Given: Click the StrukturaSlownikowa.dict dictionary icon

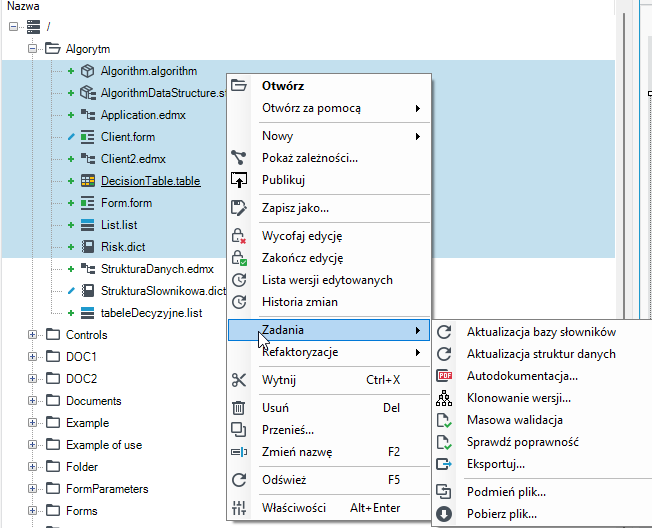Looking at the screenshot, I should 88,291.
